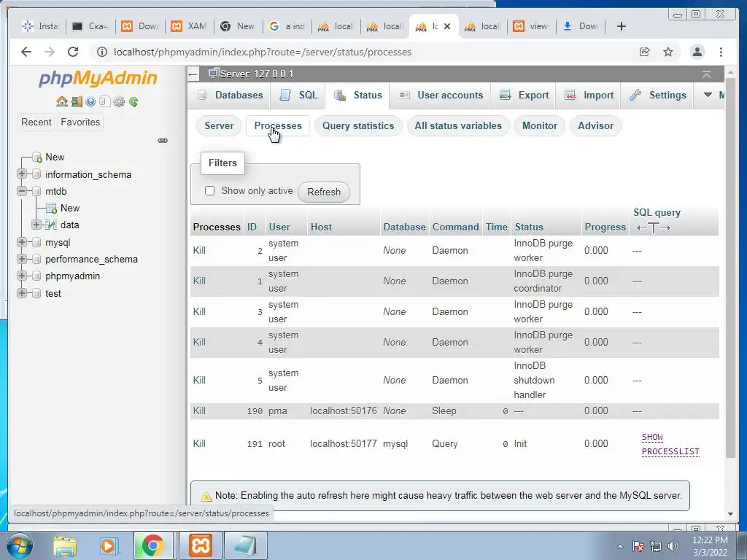Collapse the mtdb database node

[x=21, y=191]
